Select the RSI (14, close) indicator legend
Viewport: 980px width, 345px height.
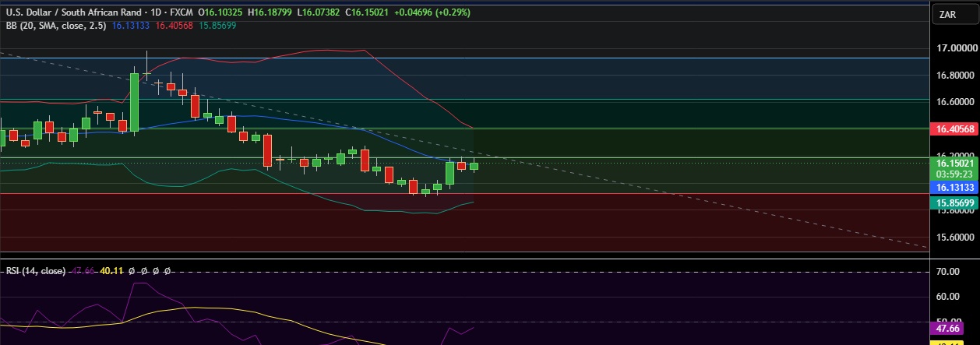(x=36, y=271)
